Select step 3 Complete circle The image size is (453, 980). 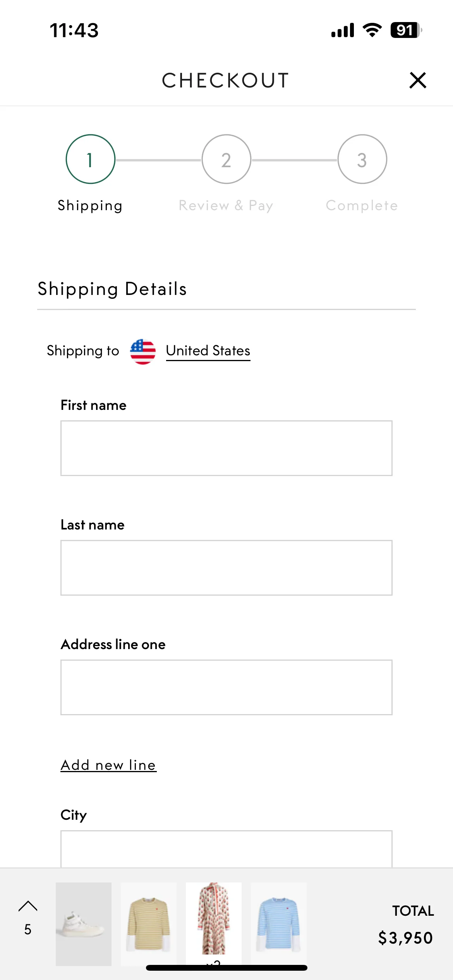coord(362,159)
